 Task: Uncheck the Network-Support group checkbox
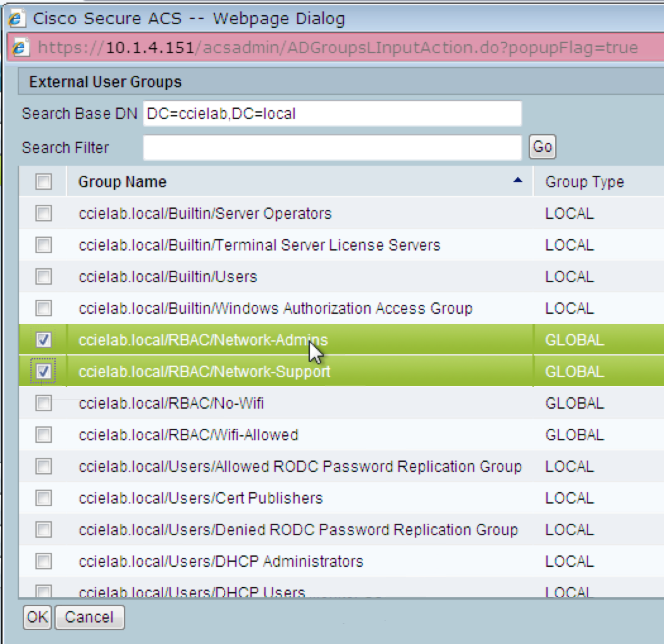click(x=42, y=371)
